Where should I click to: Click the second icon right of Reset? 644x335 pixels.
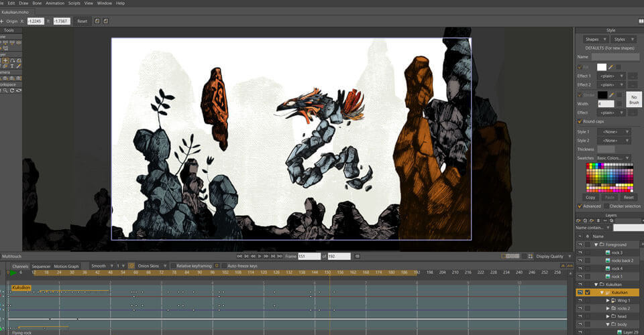(106, 21)
